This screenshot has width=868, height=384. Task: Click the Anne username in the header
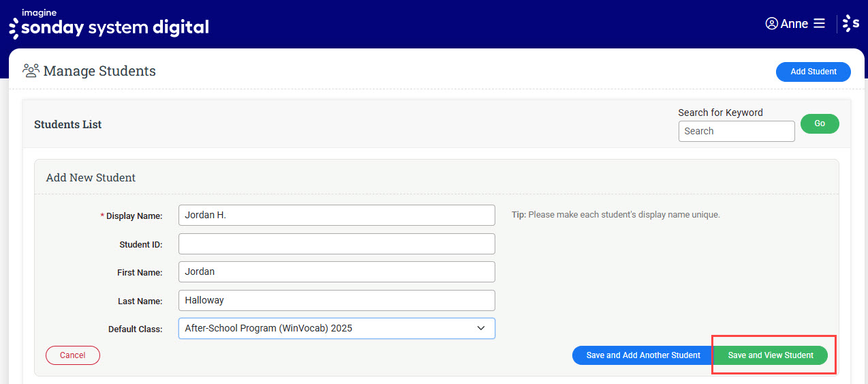[794, 24]
